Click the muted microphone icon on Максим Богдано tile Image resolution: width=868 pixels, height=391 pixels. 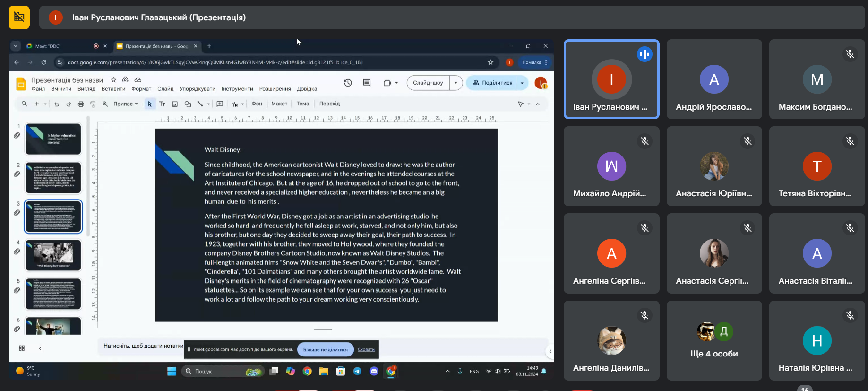850,54
